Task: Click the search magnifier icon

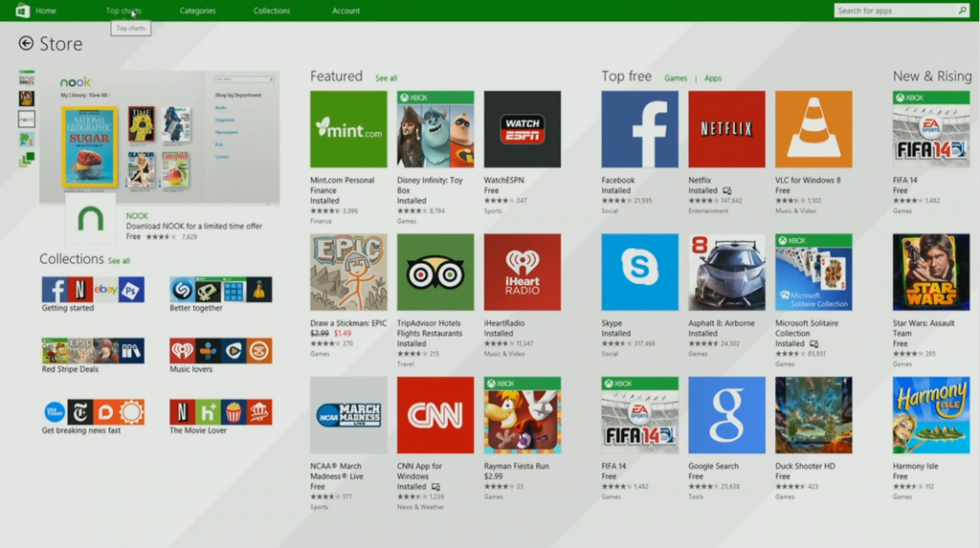Action: tap(962, 10)
